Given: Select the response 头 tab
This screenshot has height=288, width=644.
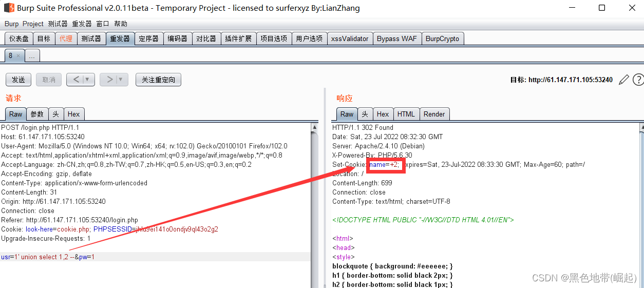Looking at the screenshot, I should [365, 114].
